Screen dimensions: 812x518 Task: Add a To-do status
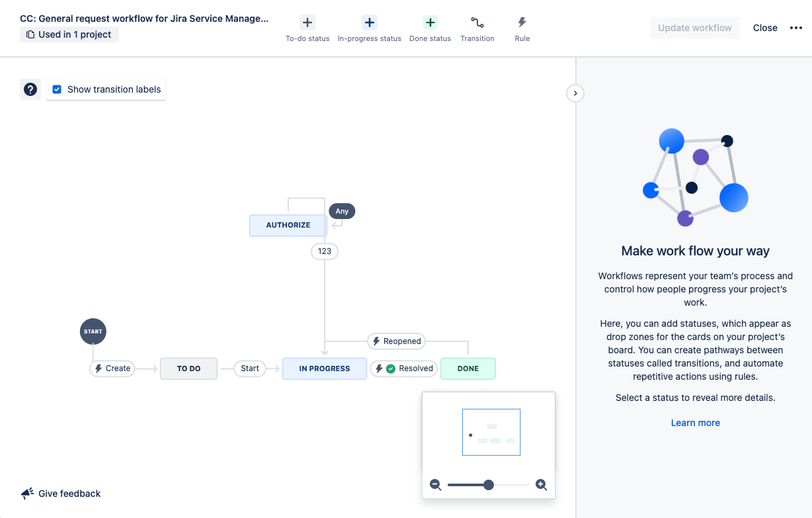(x=307, y=29)
